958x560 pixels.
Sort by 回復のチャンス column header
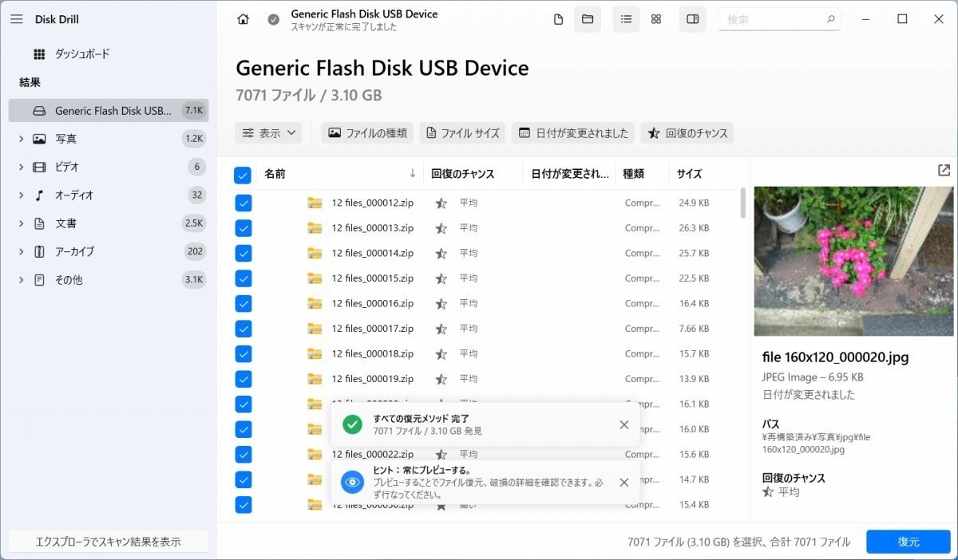pyautogui.click(x=462, y=173)
